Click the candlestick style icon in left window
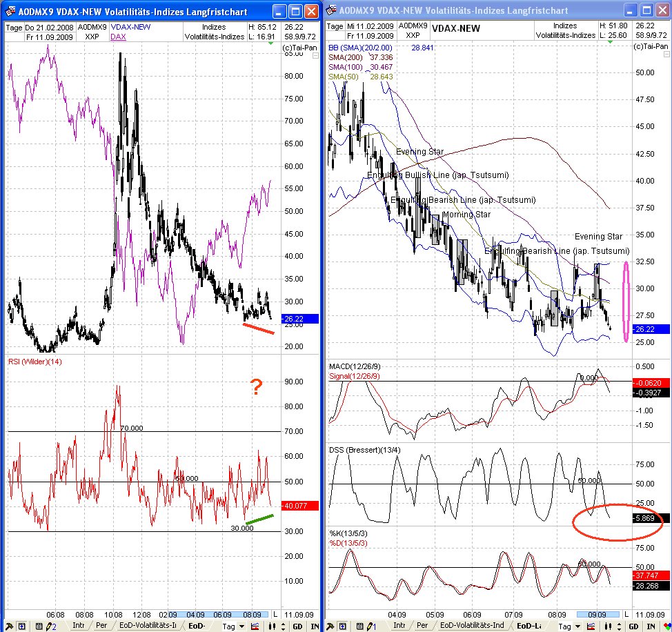The width and height of the screenshot is (672, 632). [x=272, y=626]
